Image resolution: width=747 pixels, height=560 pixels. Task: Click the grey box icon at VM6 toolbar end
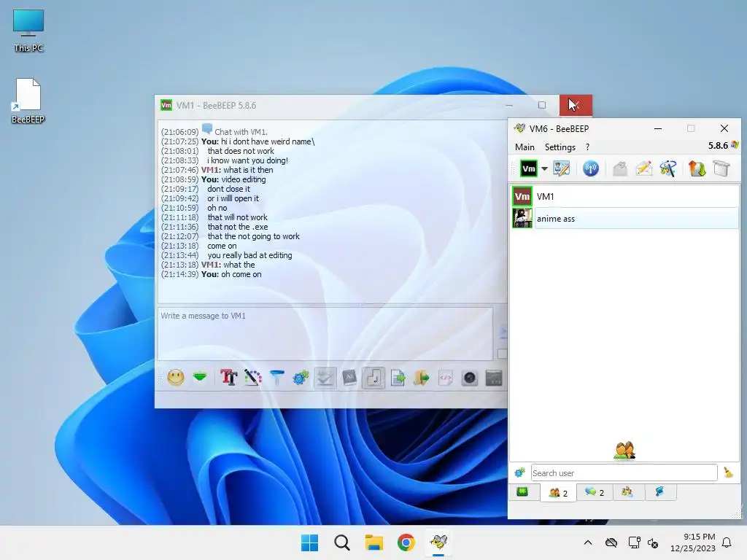point(721,168)
